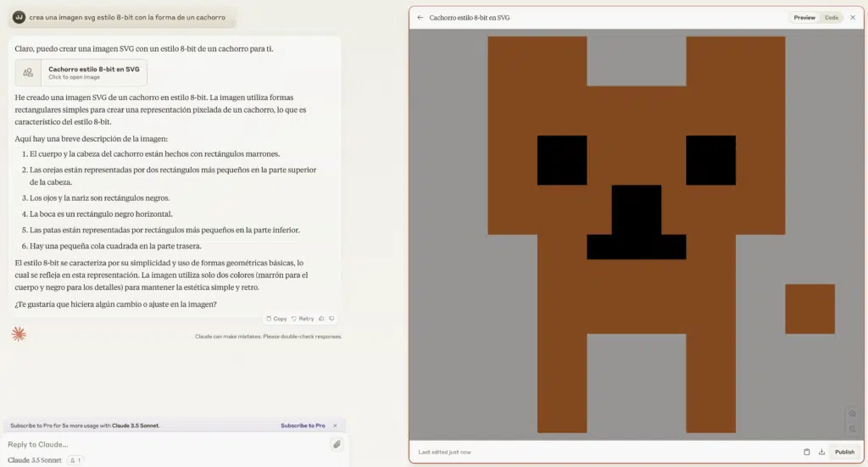Screen dimensions: 868x467
Task: Close the artifact panel
Action: 853,18
